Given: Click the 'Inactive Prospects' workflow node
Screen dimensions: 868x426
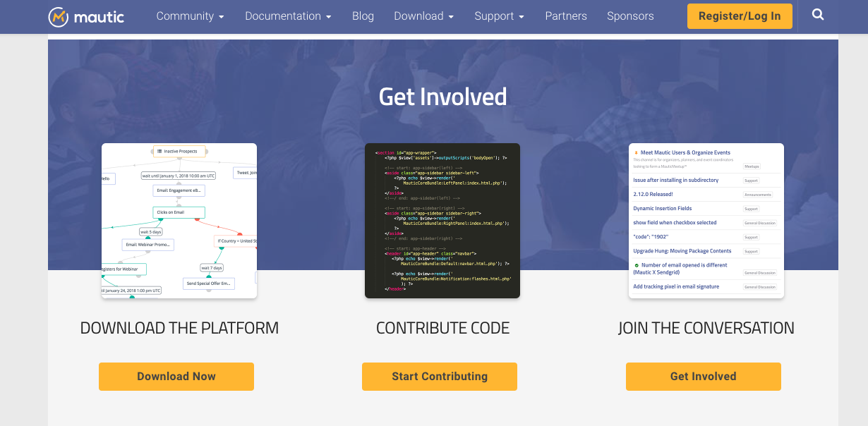Looking at the screenshot, I should pyautogui.click(x=179, y=151).
